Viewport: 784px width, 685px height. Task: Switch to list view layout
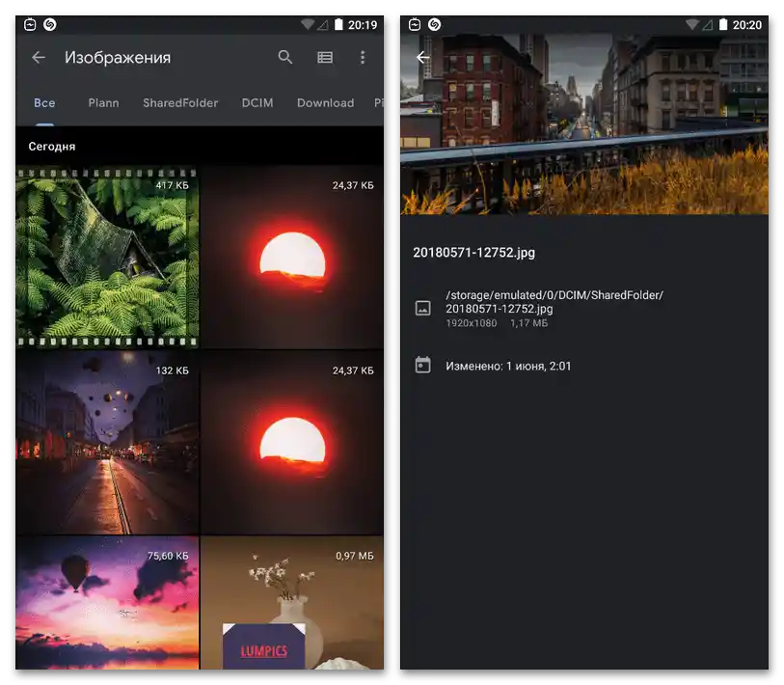click(x=325, y=58)
